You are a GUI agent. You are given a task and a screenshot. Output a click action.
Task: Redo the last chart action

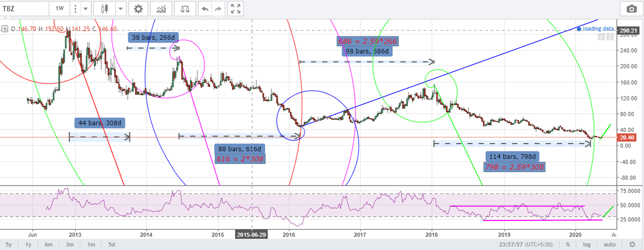[217, 9]
